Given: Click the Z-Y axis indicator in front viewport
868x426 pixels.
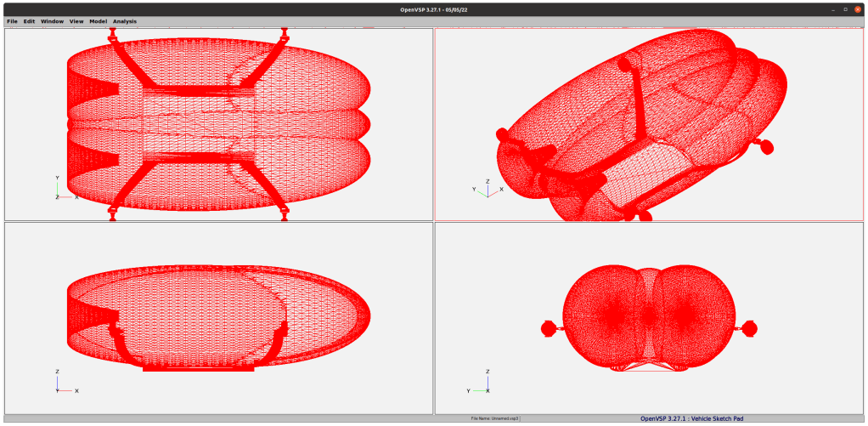Looking at the screenshot, I should (x=479, y=383).
